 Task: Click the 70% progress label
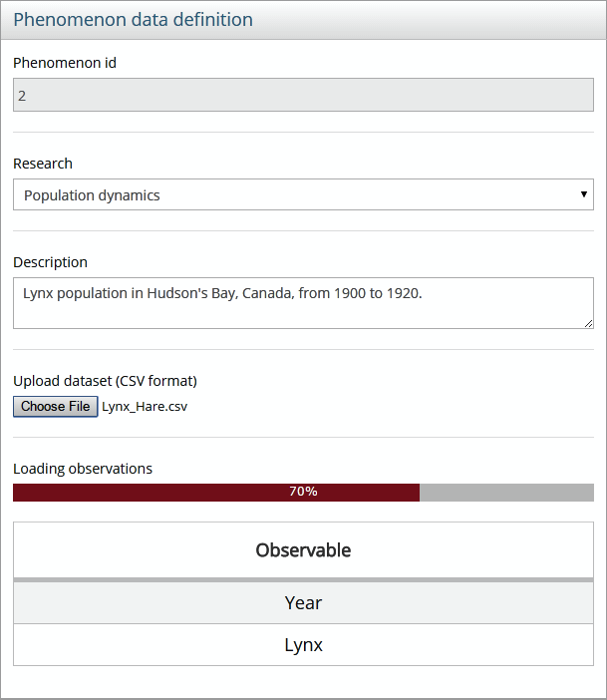point(303,492)
